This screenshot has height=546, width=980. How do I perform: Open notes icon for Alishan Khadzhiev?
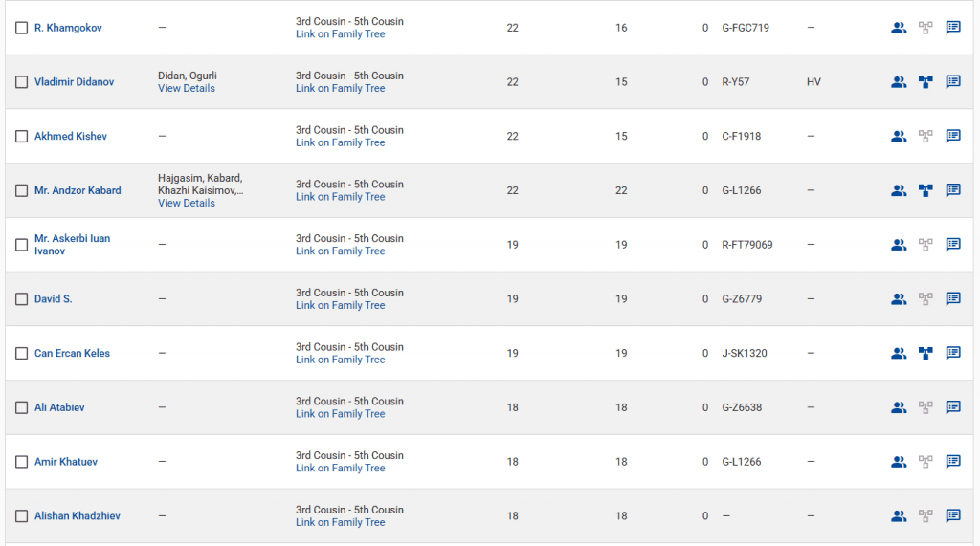click(x=953, y=516)
